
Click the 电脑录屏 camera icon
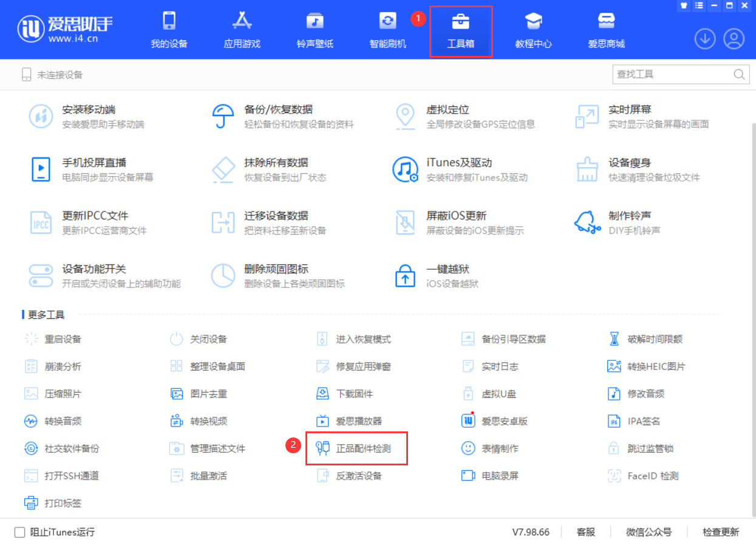[x=468, y=476]
